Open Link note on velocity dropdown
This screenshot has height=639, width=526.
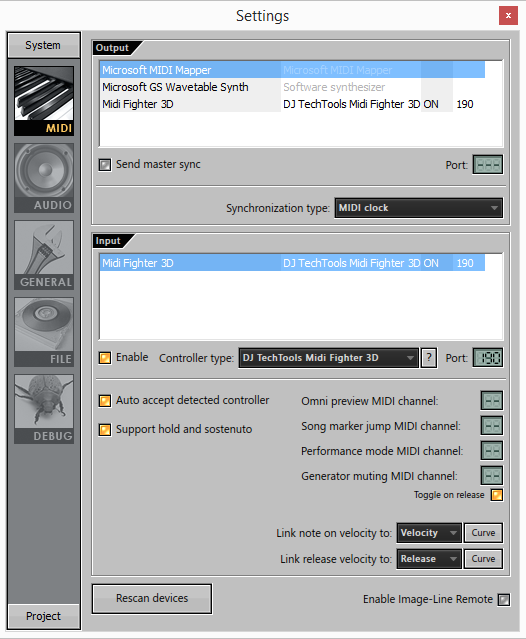(x=429, y=533)
